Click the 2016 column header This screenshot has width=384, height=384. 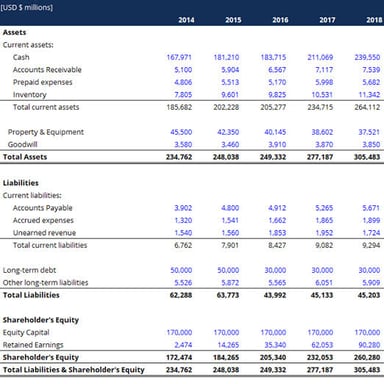[x=280, y=20]
